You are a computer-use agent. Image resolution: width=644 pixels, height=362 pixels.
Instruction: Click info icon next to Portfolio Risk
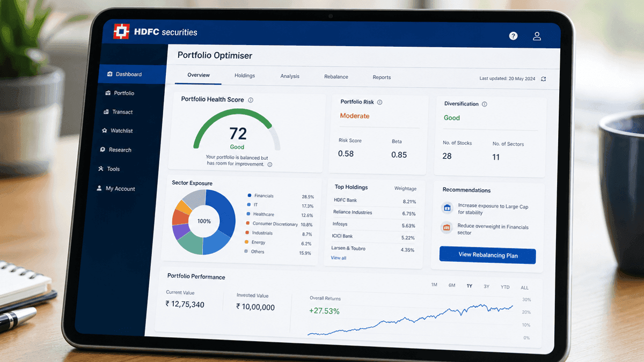point(379,102)
